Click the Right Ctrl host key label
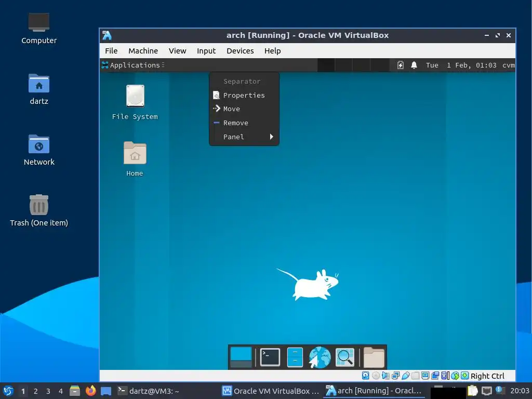The height and width of the screenshot is (399, 532). pos(487,376)
